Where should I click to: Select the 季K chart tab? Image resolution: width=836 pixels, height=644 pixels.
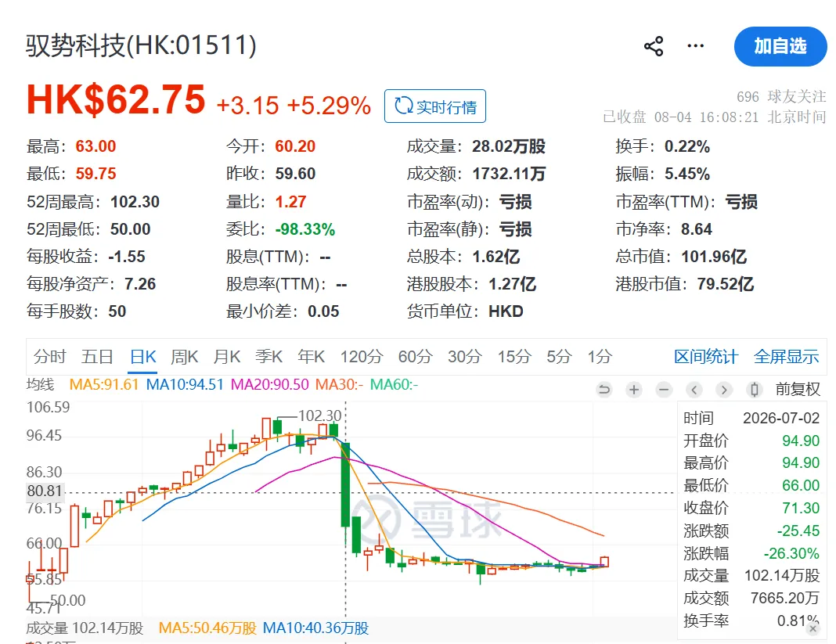pyautogui.click(x=268, y=356)
